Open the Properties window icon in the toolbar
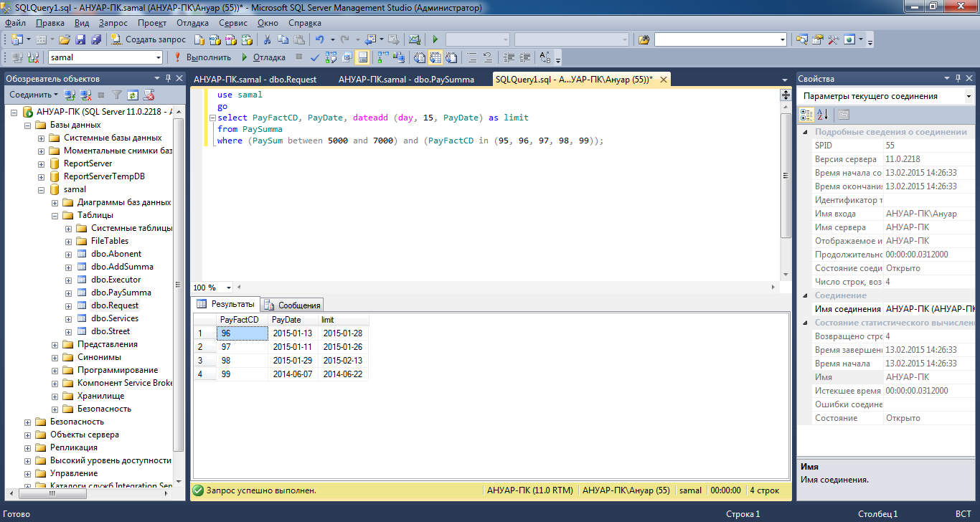The height and width of the screenshot is (522, 980). [817, 40]
